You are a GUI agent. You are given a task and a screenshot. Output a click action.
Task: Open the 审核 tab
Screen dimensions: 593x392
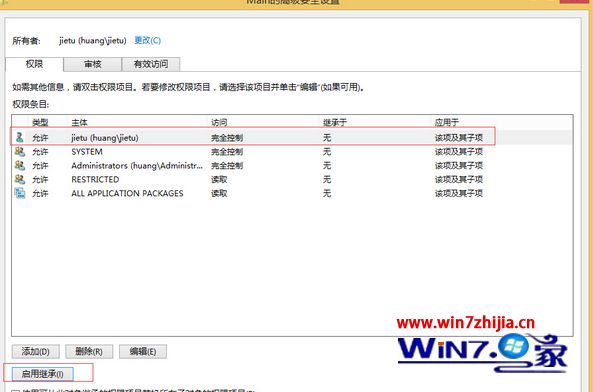pyautogui.click(x=93, y=64)
